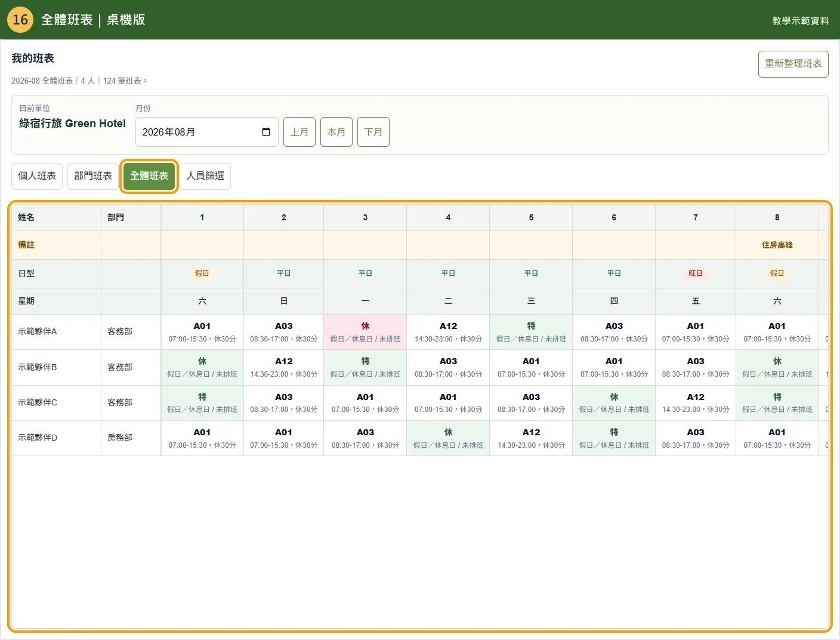Click the 備註 row label
The image size is (840, 640).
(x=56, y=245)
